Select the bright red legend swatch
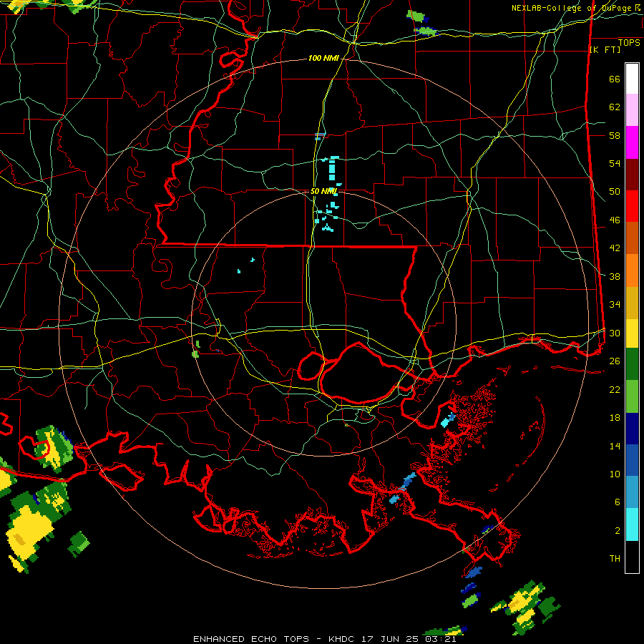 coord(632,207)
